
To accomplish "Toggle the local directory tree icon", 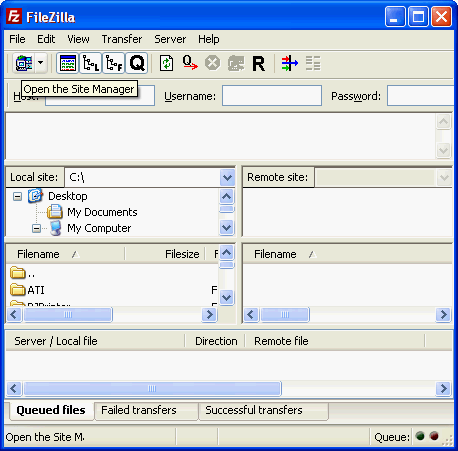I will point(91,63).
